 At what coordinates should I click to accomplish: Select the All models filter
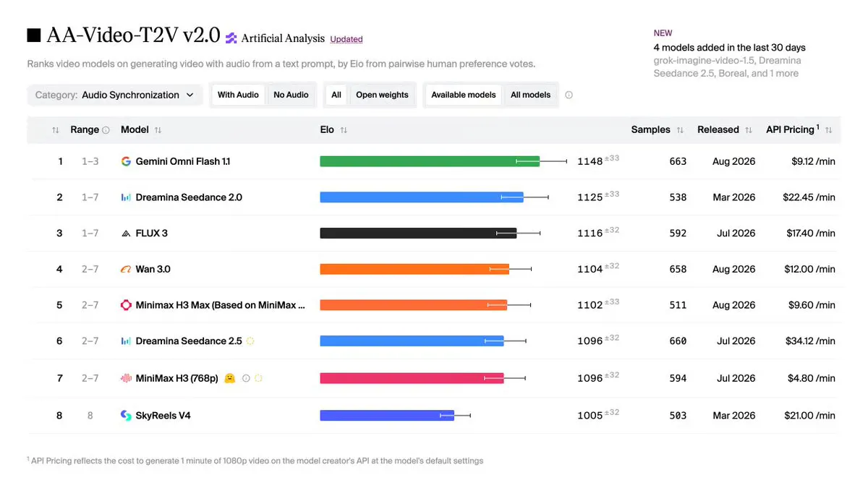click(531, 95)
